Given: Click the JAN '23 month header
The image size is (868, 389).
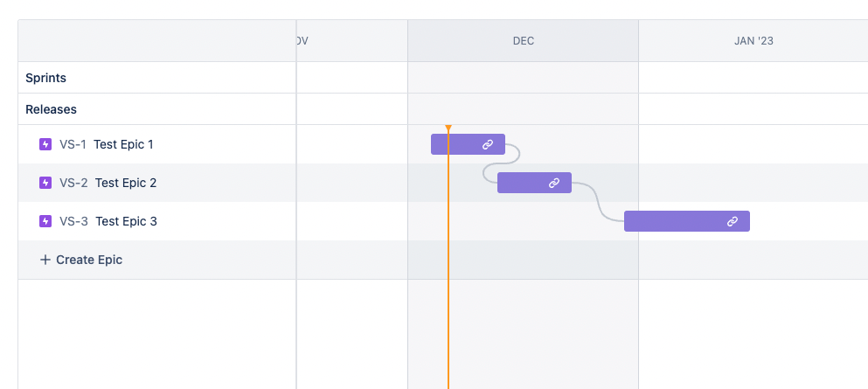Looking at the screenshot, I should click(753, 41).
